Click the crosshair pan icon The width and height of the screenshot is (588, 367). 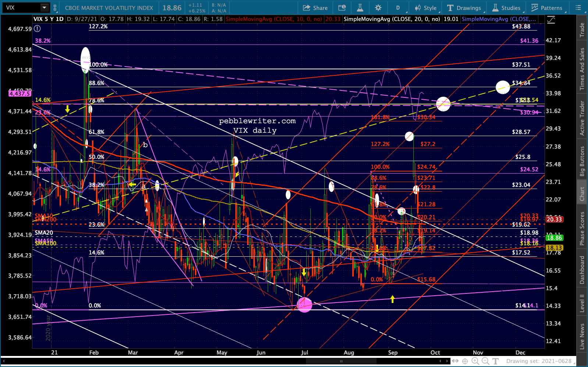(x=465, y=361)
